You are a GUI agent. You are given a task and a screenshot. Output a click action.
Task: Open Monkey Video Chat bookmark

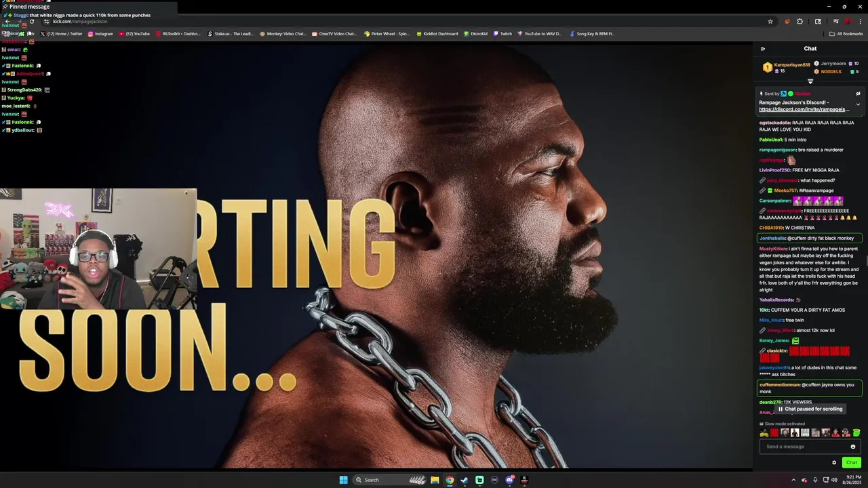tap(283, 34)
